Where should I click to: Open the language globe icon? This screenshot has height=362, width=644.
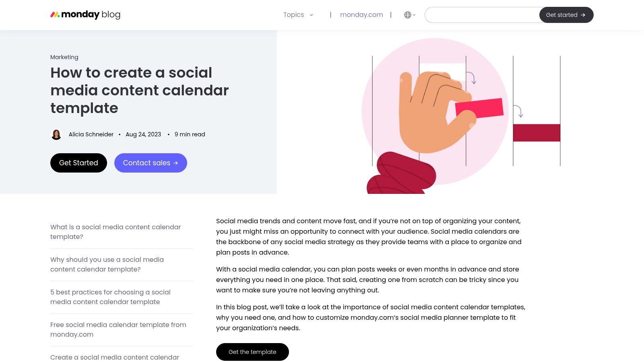pos(407,14)
